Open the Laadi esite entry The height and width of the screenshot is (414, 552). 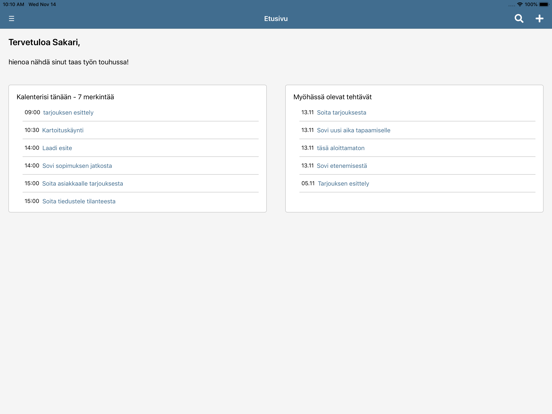coord(57,148)
